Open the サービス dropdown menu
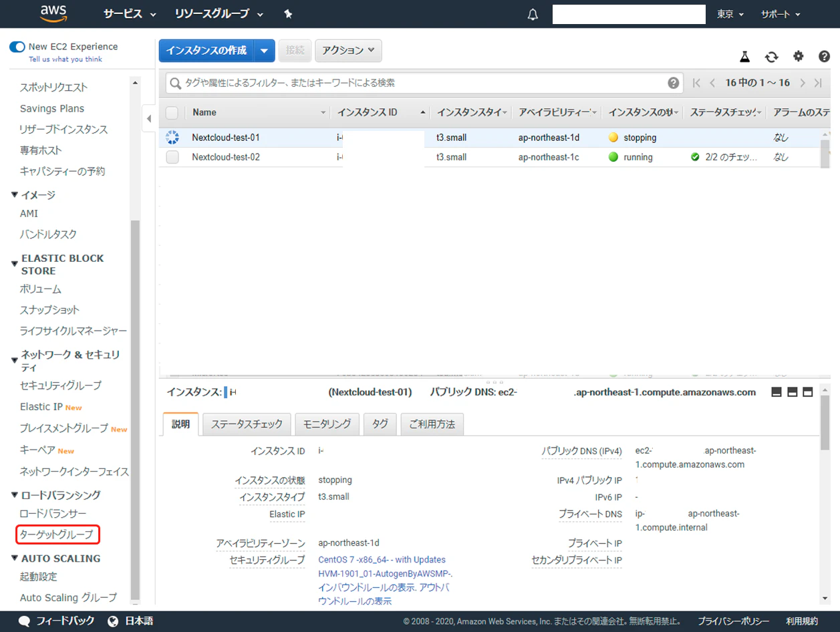The height and width of the screenshot is (632, 840). [130, 14]
